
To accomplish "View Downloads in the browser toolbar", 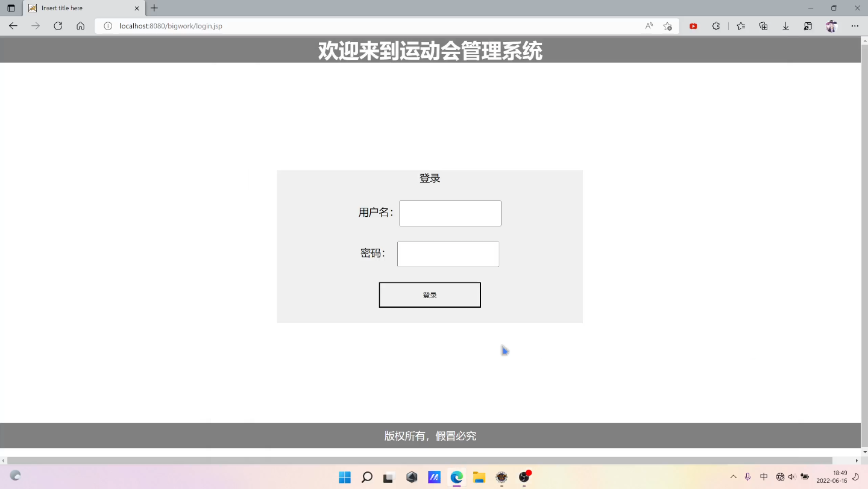I will pos(785,26).
